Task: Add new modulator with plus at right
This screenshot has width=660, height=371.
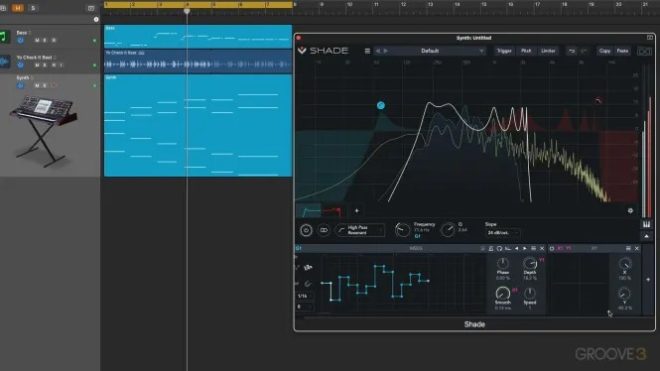Action: tap(648, 280)
